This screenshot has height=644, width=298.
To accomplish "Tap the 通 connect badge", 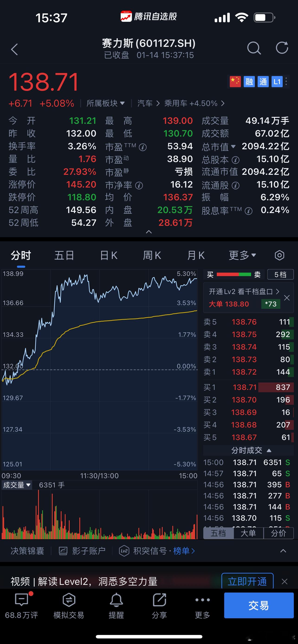I will coord(263,82).
